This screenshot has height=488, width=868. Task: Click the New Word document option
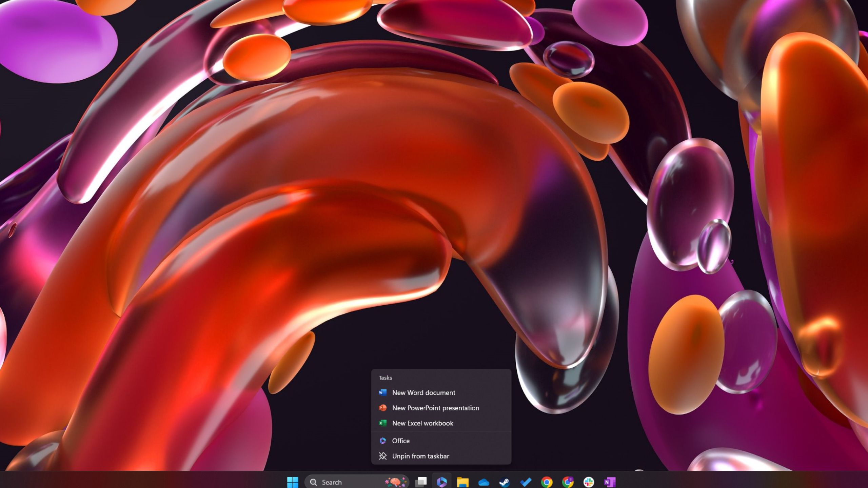(x=423, y=393)
